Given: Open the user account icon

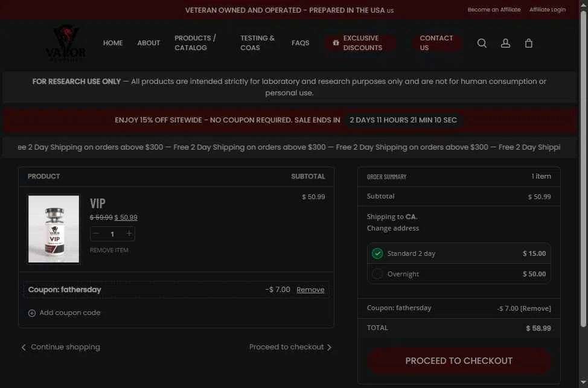Looking at the screenshot, I should pyautogui.click(x=505, y=43).
